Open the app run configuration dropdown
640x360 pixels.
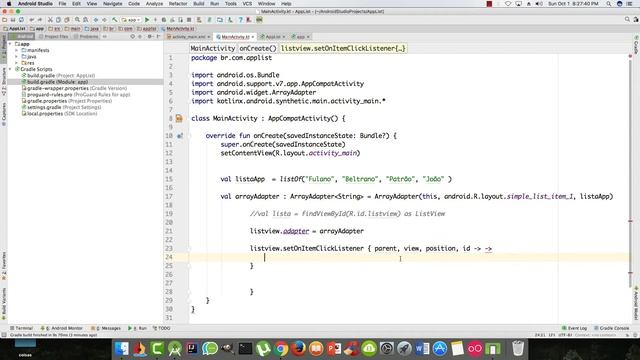pos(131,20)
